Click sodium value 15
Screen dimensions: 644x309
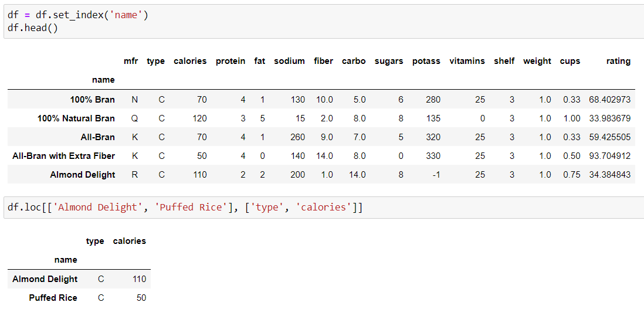pos(300,118)
